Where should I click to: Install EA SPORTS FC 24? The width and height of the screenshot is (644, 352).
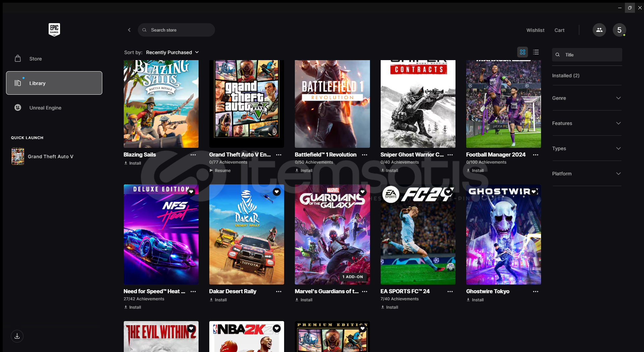390,307
